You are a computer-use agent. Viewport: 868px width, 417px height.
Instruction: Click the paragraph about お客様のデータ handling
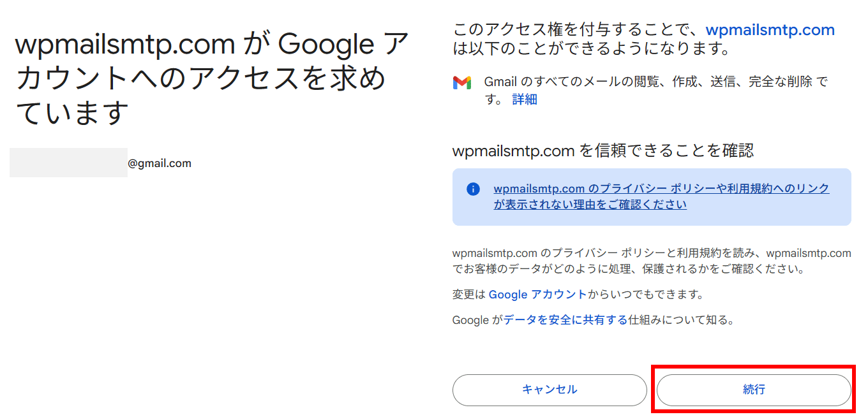tap(651, 261)
